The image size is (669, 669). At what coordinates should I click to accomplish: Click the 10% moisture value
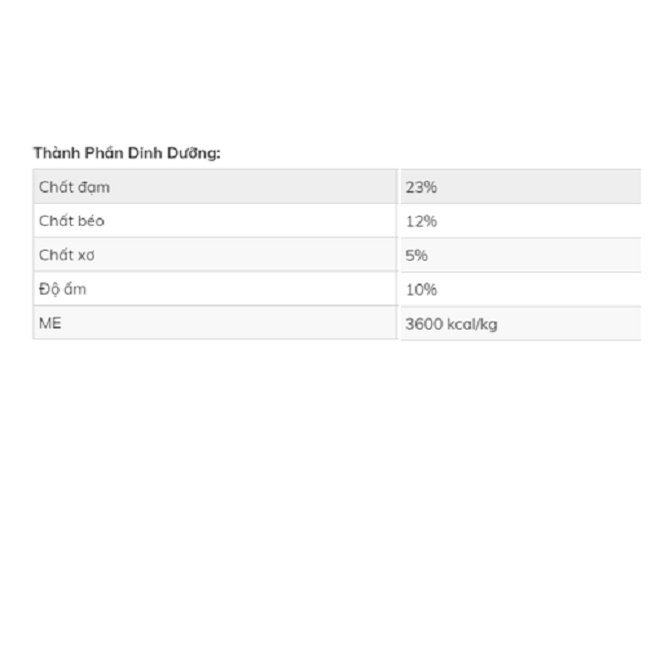point(421,289)
